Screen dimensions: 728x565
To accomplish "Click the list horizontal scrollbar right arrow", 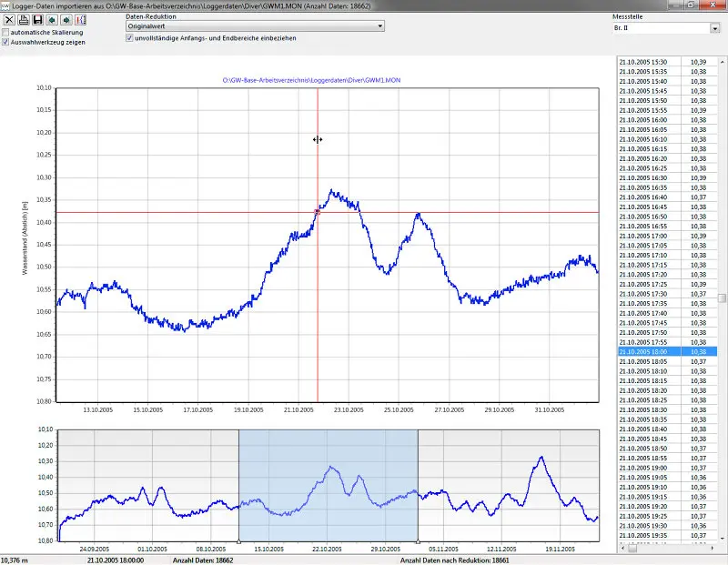I will pyautogui.click(x=712, y=549).
